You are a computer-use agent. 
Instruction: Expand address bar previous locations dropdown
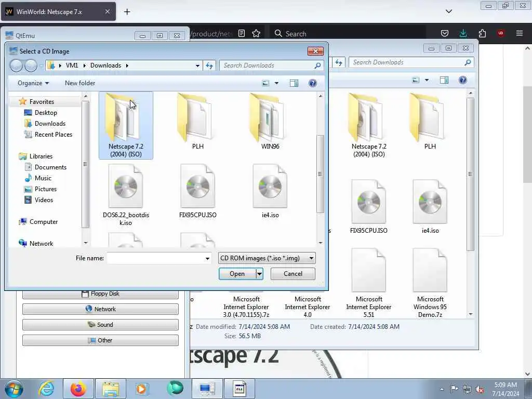coord(197,65)
